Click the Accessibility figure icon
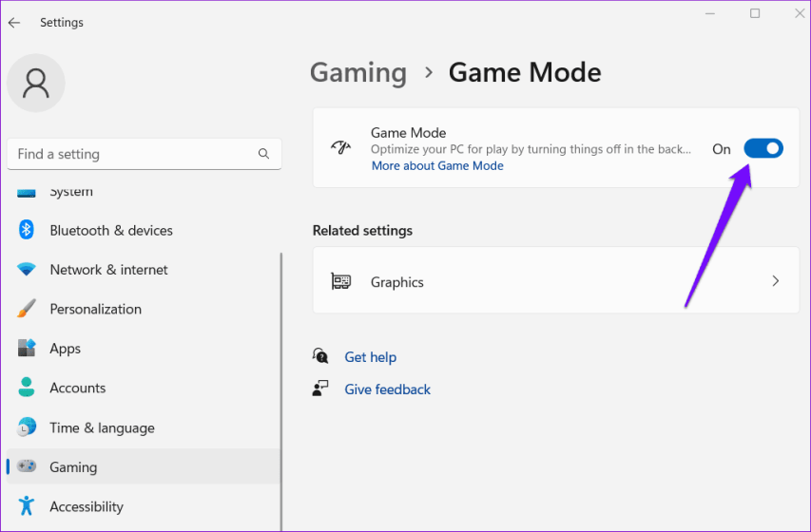This screenshot has height=532, width=811. 27,506
